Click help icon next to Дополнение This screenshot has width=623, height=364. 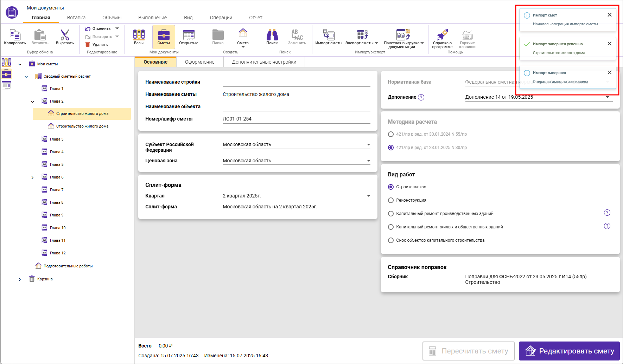(x=421, y=97)
